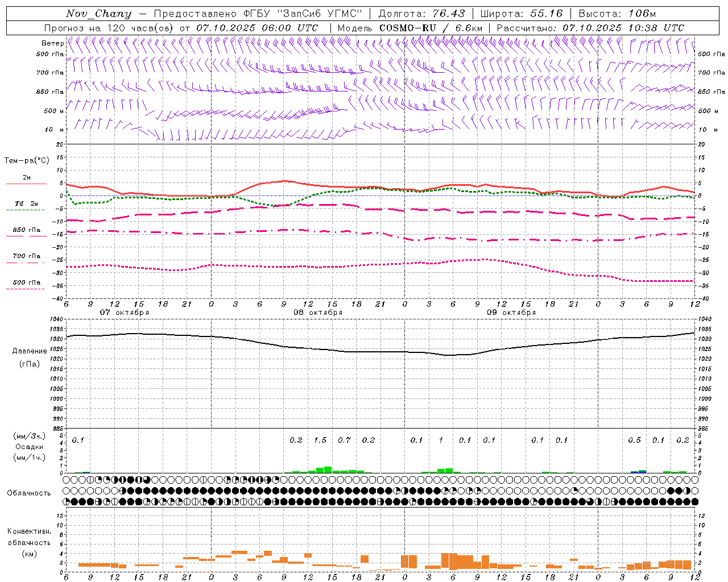This screenshot has height=582, width=728.
Task: Click the '500 гПа' temperature legend entry
Action: [26, 282]
